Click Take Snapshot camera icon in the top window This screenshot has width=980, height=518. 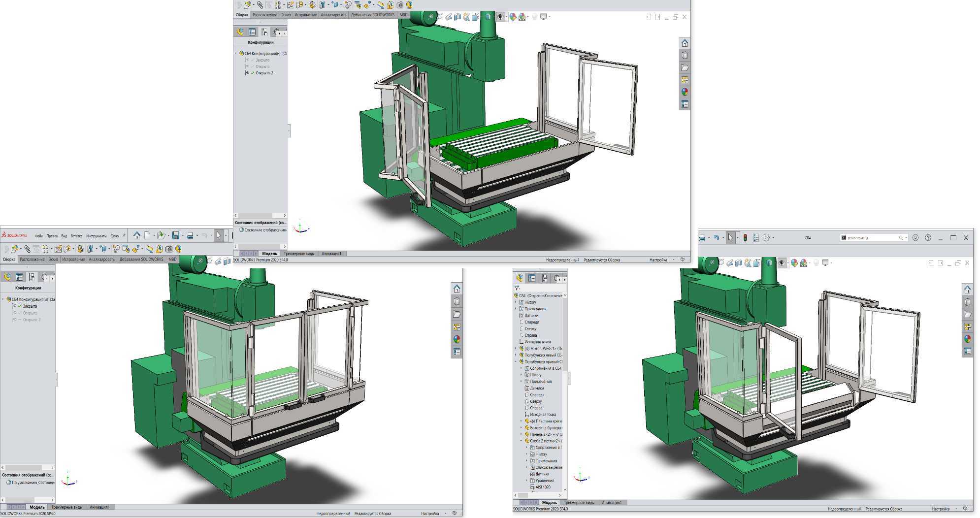(400, 5)
